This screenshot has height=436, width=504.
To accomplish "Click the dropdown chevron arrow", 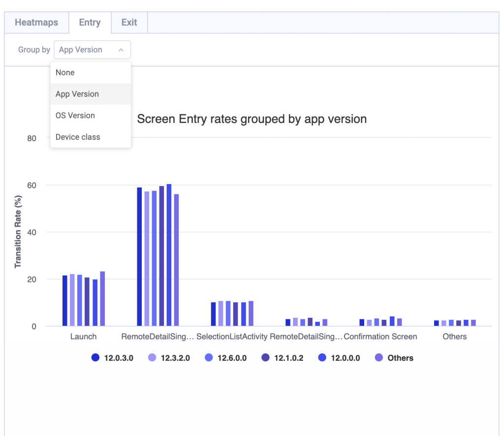I will click(121, 50).
